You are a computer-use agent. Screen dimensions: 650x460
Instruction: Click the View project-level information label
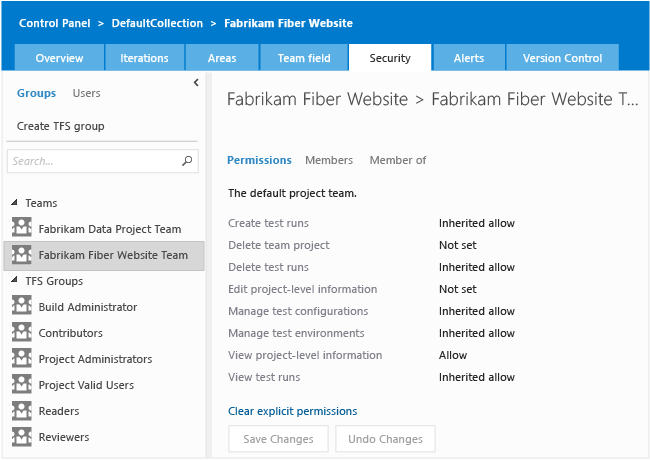click(x=305, y=355)
